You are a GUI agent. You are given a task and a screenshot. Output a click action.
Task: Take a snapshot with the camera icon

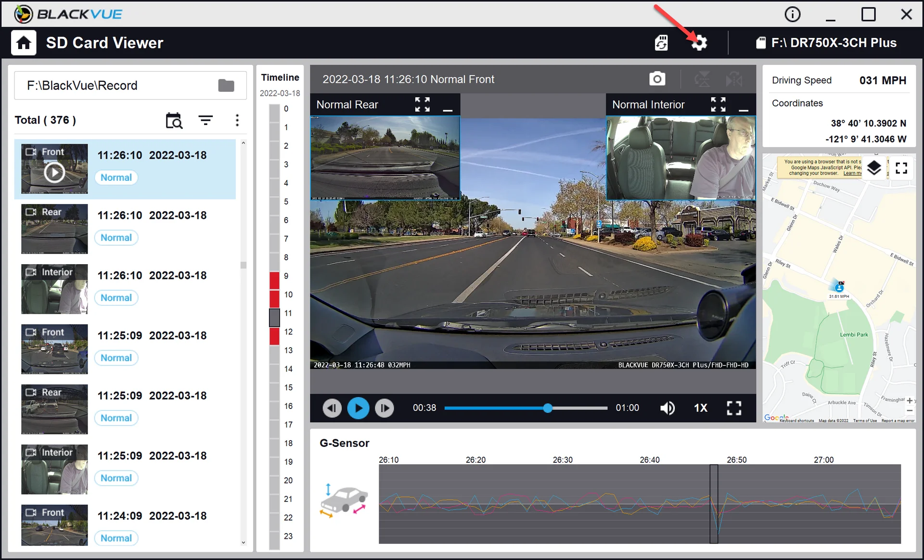tap(657, 79)
